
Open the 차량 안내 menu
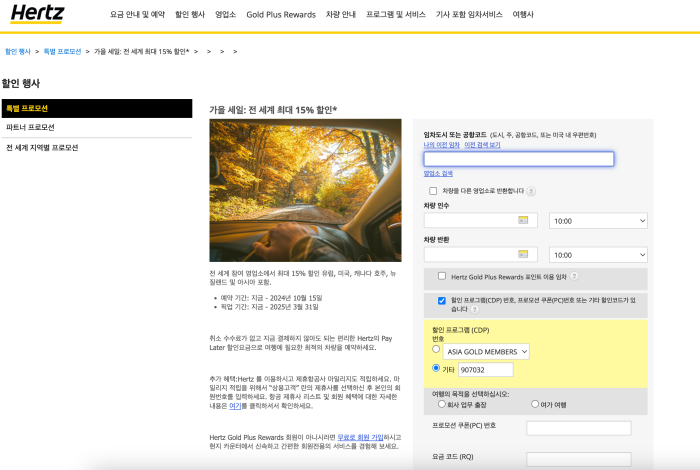click(341, 14)
